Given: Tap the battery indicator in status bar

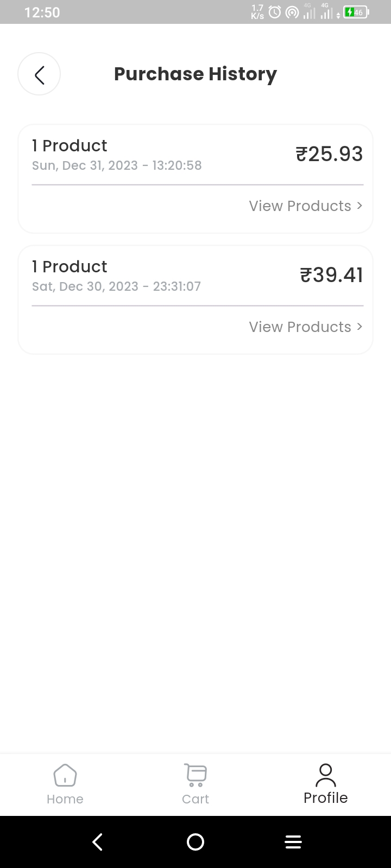Looking at the screenshot, I should (356, 12).
